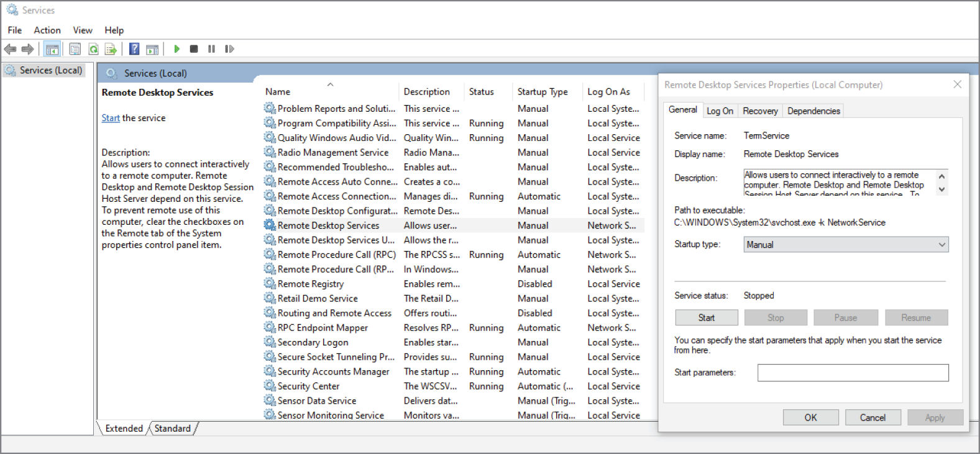Click the OK button
Viewport: 980px width, 454px height.
[811, 417]
